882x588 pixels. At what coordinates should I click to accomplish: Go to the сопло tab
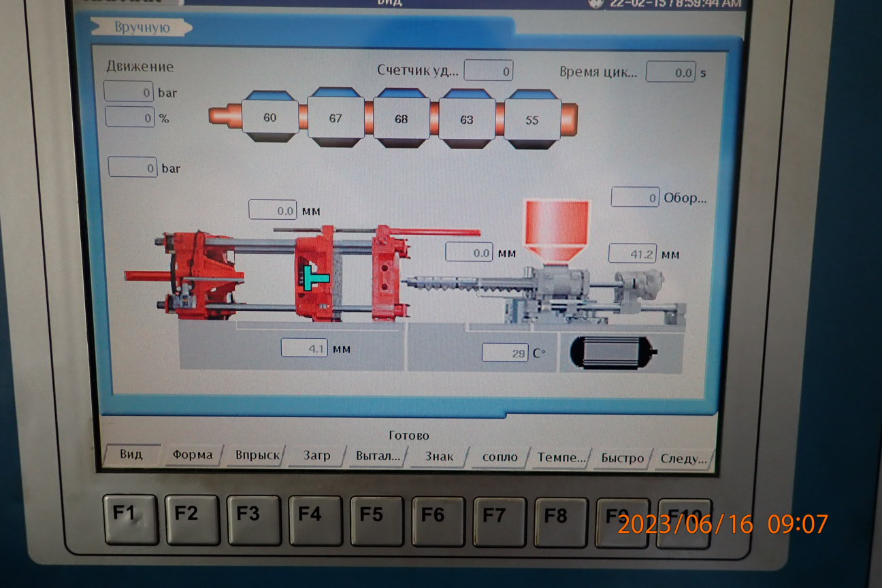coord(500,457)
